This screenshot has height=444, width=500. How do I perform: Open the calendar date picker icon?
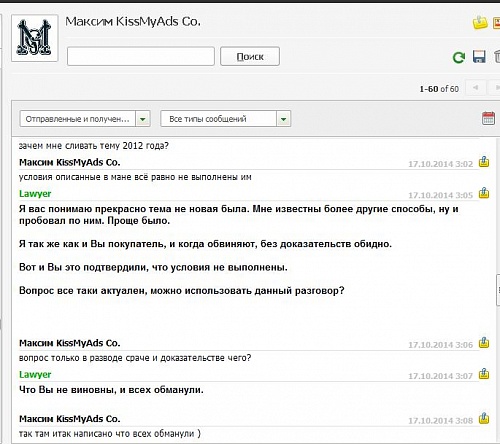(488, 118)
